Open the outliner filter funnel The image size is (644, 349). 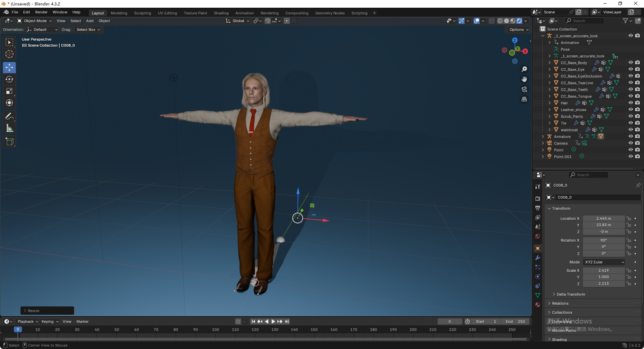tap(626, 21)
